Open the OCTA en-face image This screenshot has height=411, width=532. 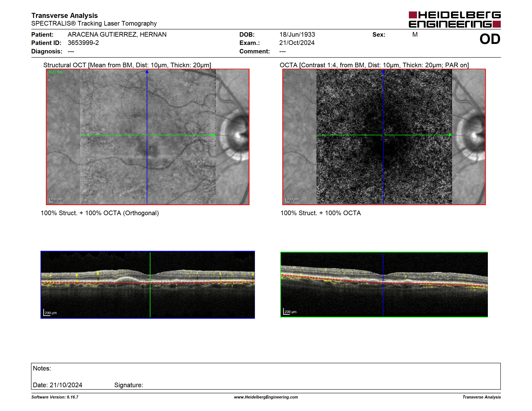384,137
